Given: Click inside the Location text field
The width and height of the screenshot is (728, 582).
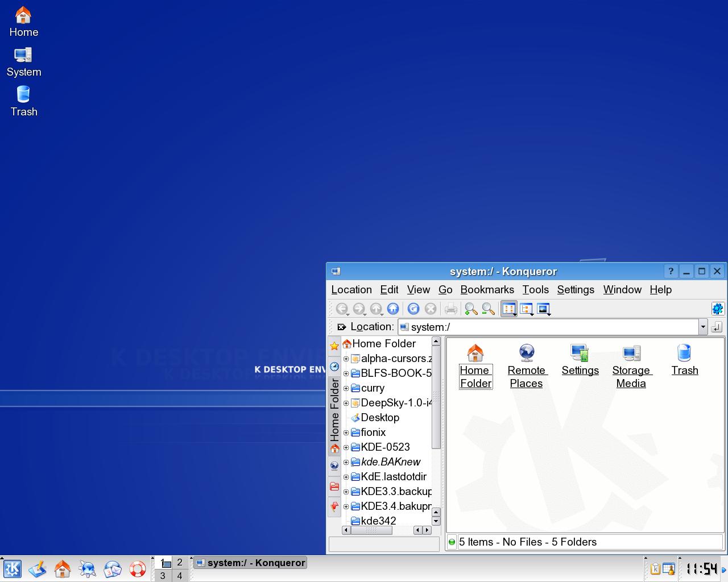Looking at the screenshot, I should [548, 327].
